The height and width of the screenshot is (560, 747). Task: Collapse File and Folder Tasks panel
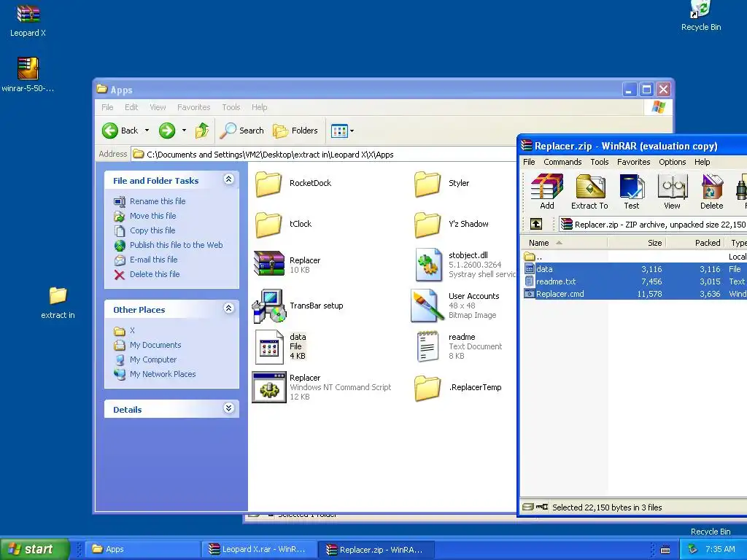click(x=228, y=179)
